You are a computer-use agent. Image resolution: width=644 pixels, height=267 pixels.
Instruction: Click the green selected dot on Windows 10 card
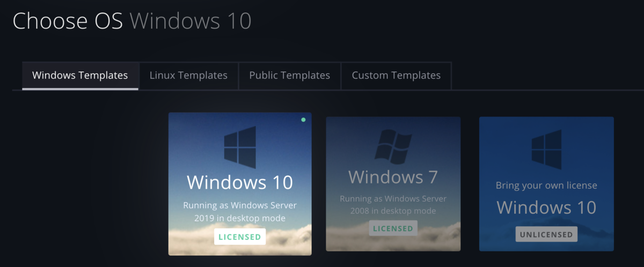[x=303, y=120]
